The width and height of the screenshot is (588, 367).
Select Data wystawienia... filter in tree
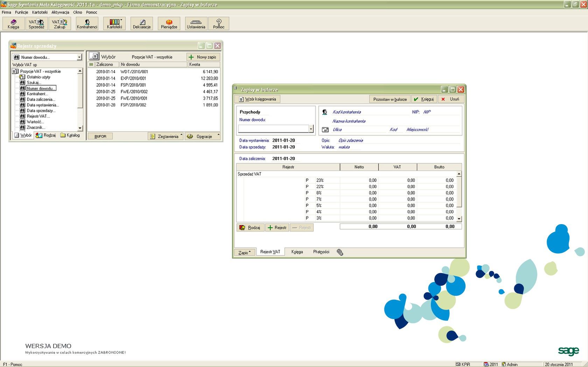(43, 105)
